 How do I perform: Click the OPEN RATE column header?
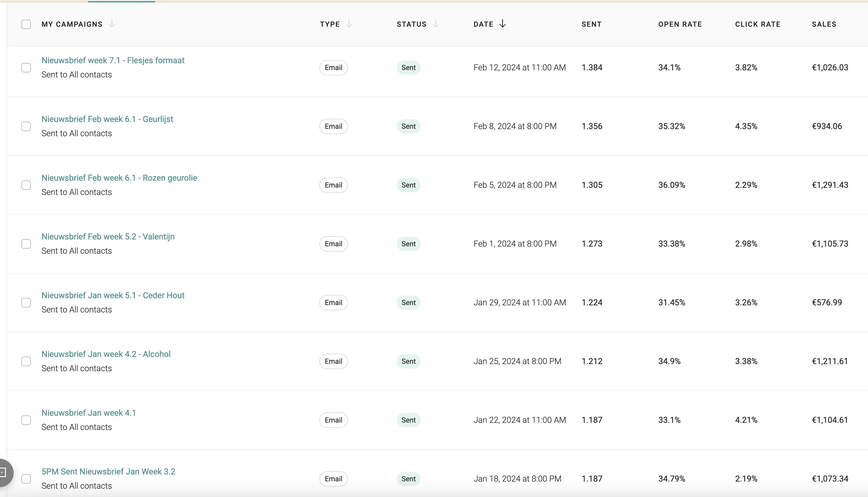680,24
